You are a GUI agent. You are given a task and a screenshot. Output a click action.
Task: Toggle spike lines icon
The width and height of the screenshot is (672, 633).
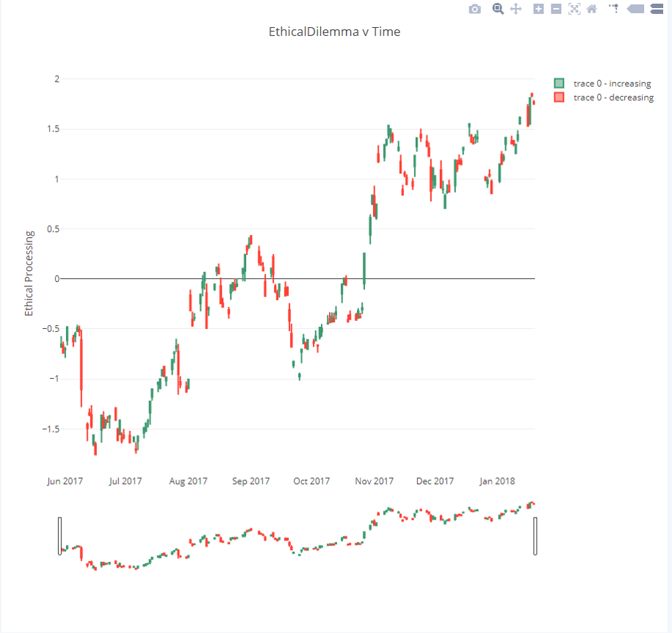pyautogui.click(x=614, y=9)
